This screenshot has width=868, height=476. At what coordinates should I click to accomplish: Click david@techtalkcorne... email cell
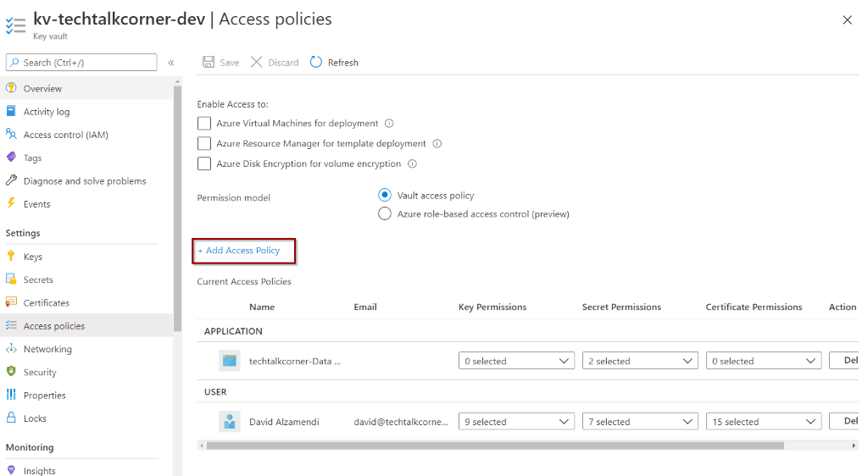pyautogui.click(x=401, y=422)
